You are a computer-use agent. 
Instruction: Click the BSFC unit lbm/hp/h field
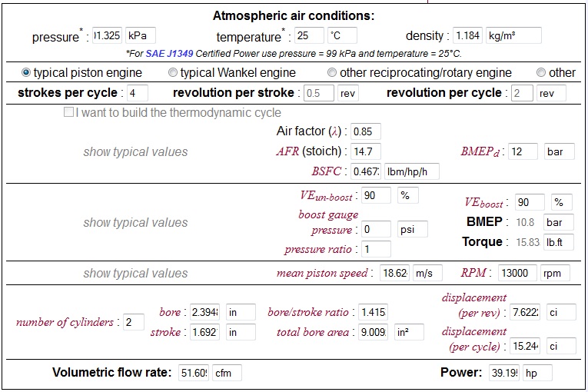pyautogui.click(x=411, y=171)
